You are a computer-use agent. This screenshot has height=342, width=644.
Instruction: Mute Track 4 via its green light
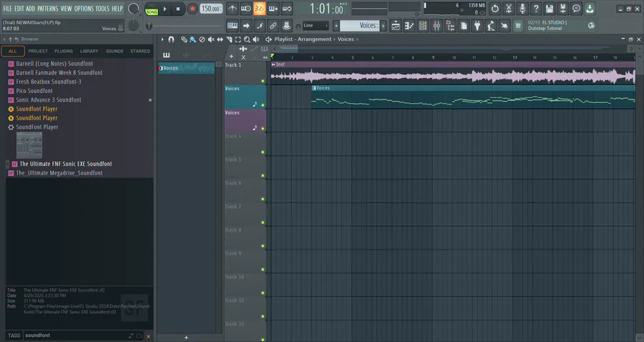tap(263, 152)
